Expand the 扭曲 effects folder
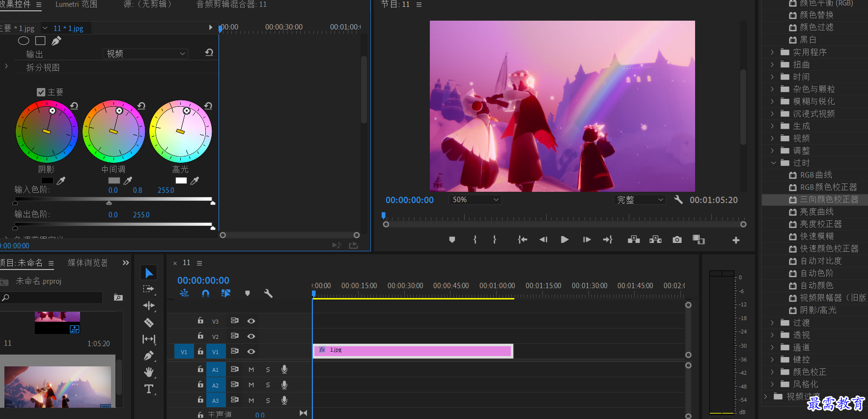The width and height of the screenshot is (868, 419). [x=772, y=64]
